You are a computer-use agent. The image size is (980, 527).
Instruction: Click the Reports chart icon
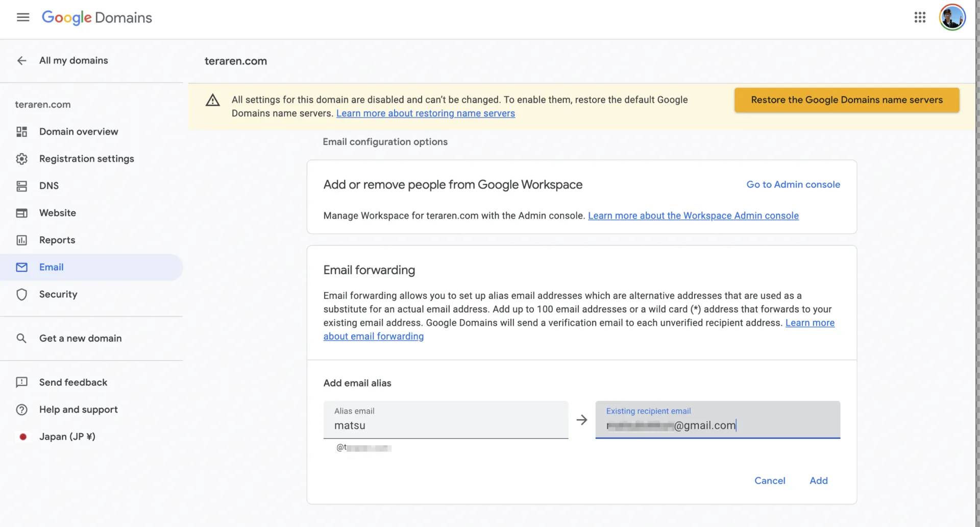click(21, 240)
